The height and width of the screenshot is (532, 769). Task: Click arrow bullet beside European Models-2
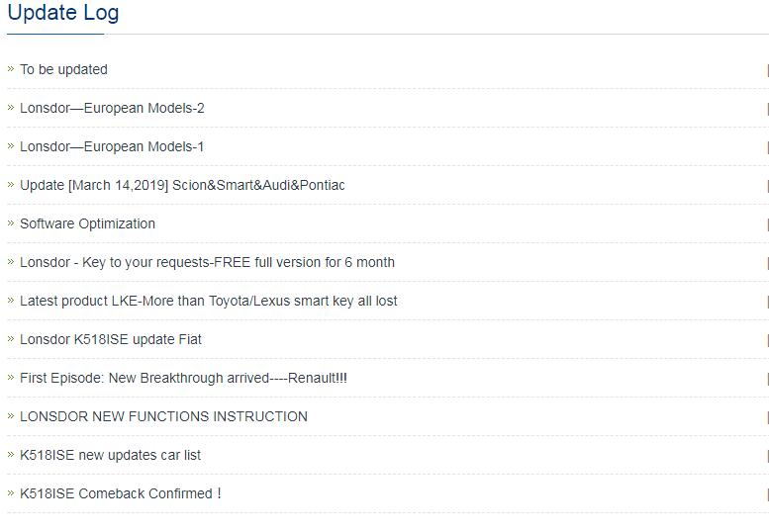pyautogui.click(x=11, y=107)
